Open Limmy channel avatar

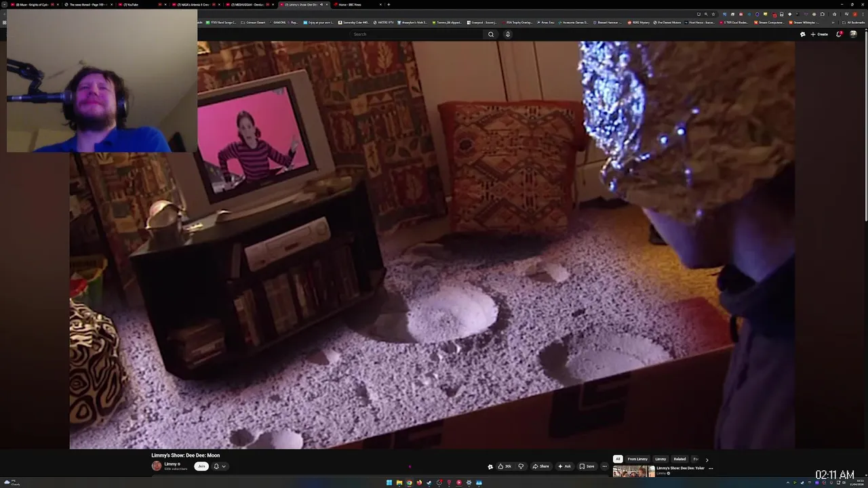click(x=157, y=466)
